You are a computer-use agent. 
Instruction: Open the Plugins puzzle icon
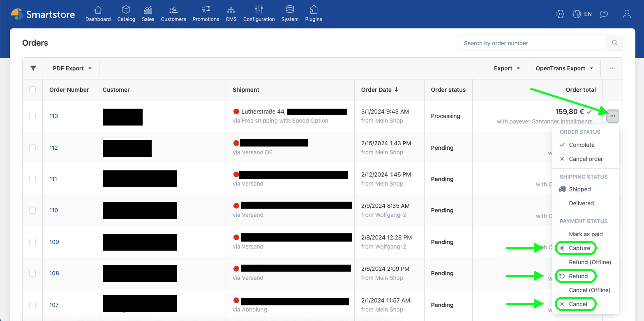(x=314, y=10)
